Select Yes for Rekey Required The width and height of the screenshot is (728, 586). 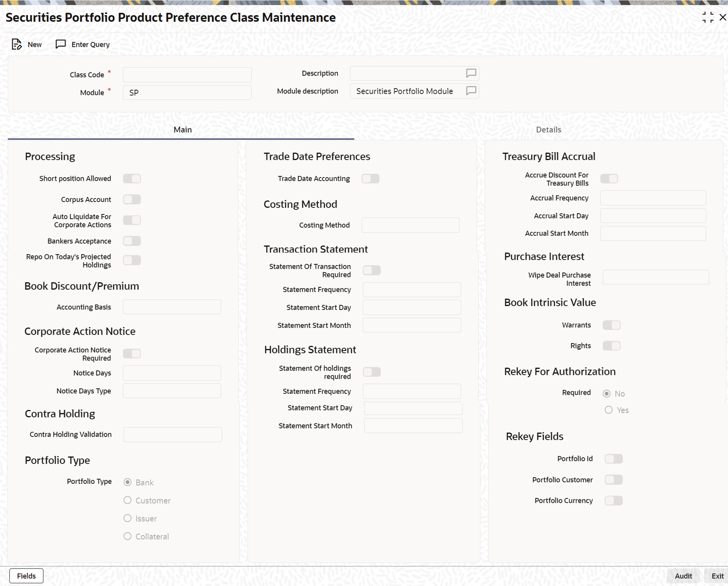pos(609,410)
